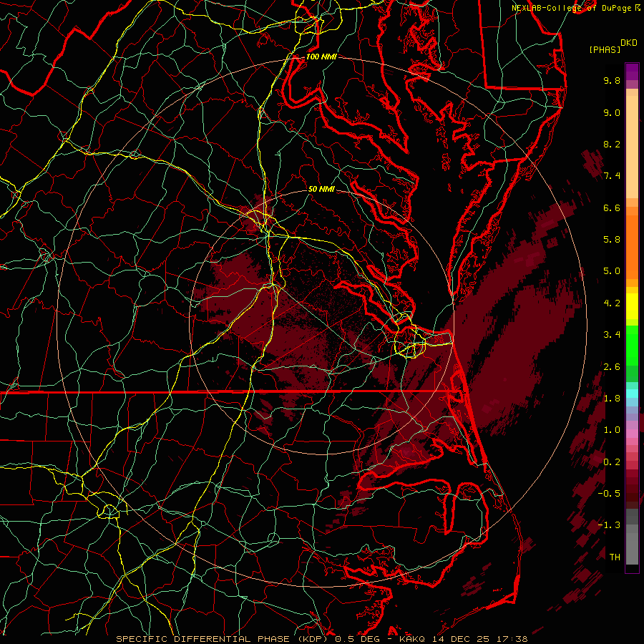The width and height of the screenshot is (644, 644).
Task: Click the 5.0 scale value
Action: point(612,271)
